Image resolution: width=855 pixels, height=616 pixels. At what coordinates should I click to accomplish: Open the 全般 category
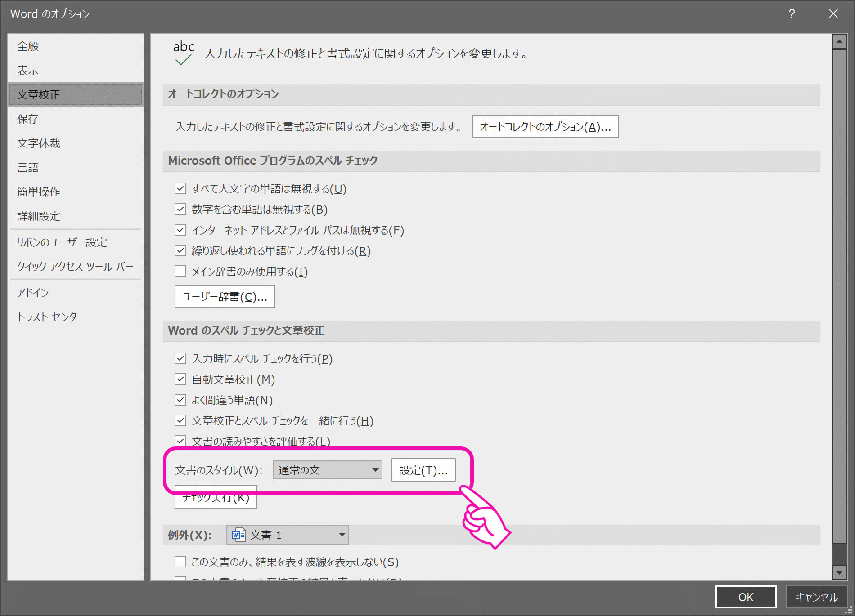[75, 46]
